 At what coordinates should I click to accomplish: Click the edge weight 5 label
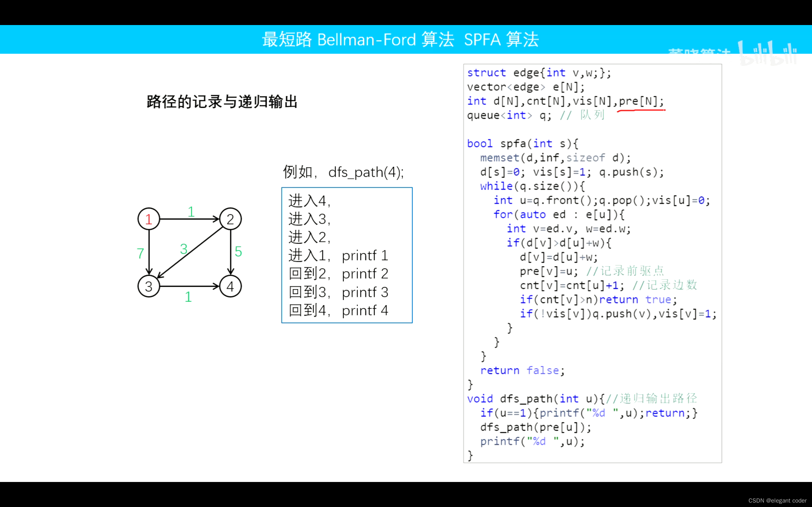point(238,252)
